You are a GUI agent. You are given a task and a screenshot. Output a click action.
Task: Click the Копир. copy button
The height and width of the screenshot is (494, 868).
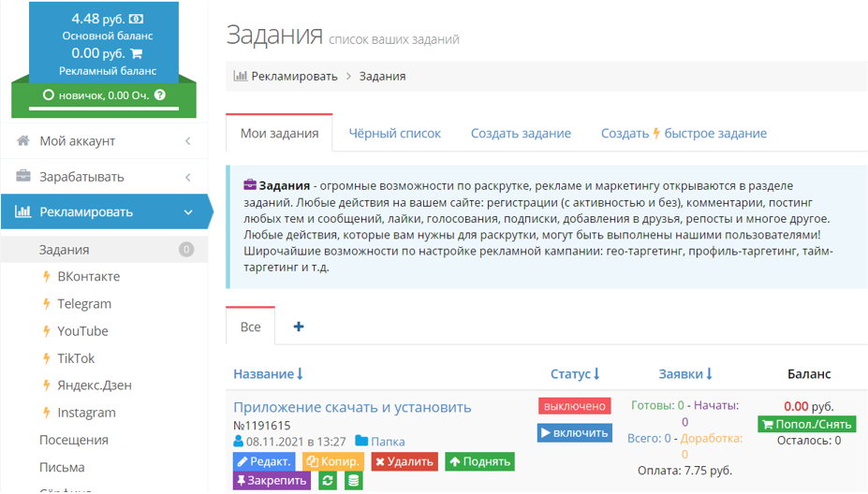click(x=333, y=461)
